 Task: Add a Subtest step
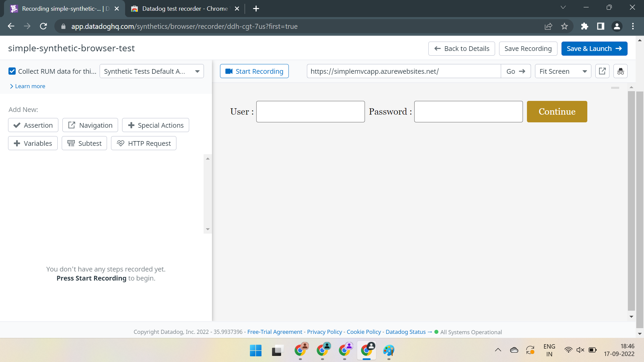pyautogui.click(x=84, y=143)
